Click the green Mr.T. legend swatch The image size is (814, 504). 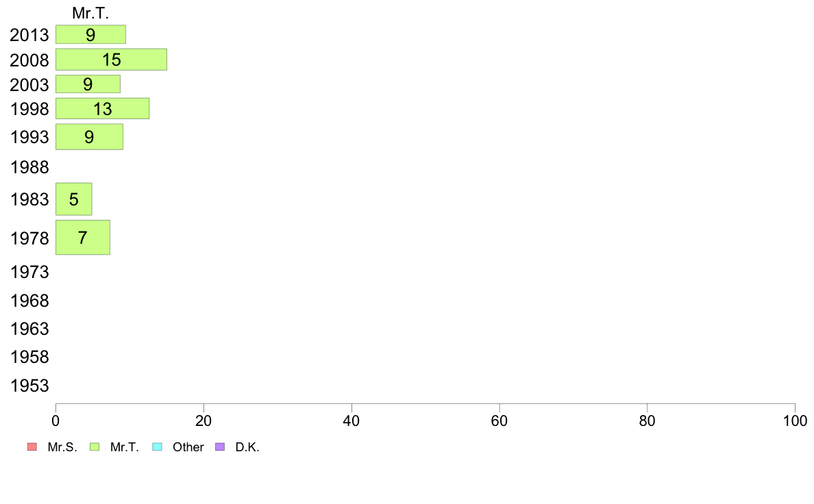(x=95, y=447)
